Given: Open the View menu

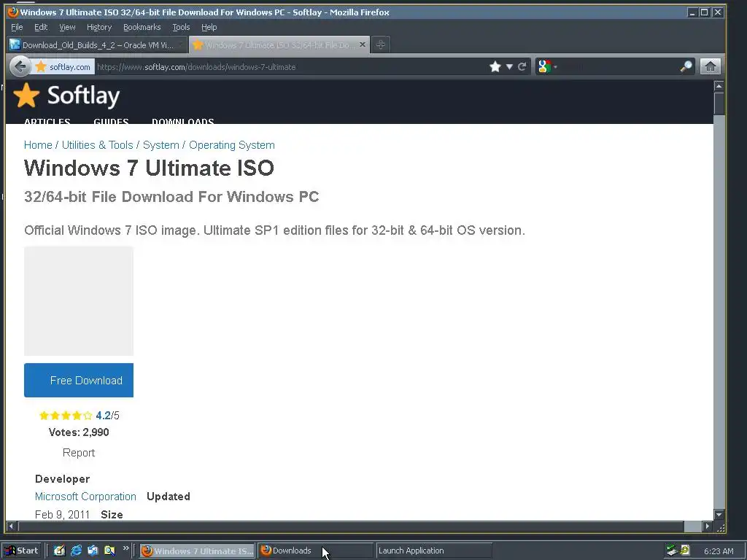Looking at the screenshot, I should tap(67, 27).
